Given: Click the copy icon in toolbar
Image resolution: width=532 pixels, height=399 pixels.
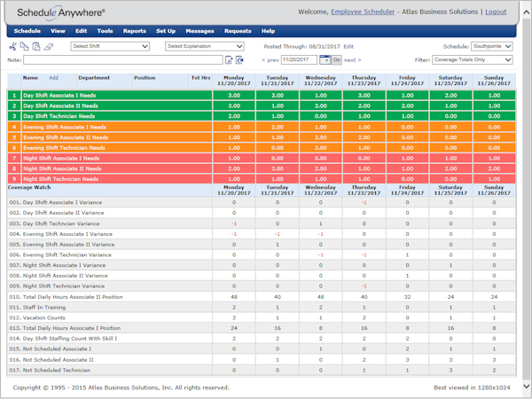Looking at the screenshot, I should point(25,46).
